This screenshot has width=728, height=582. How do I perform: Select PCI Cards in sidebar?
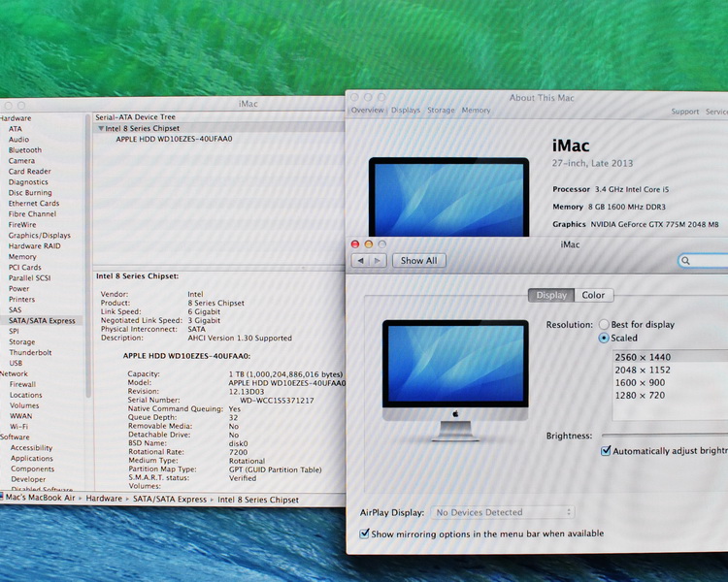(25, 268)
